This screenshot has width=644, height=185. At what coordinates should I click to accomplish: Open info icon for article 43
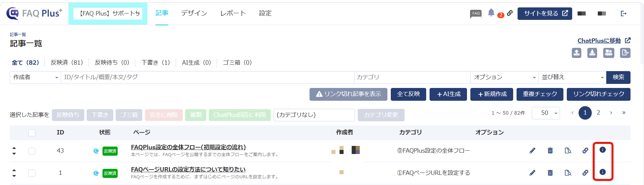[x=603, y=150]
